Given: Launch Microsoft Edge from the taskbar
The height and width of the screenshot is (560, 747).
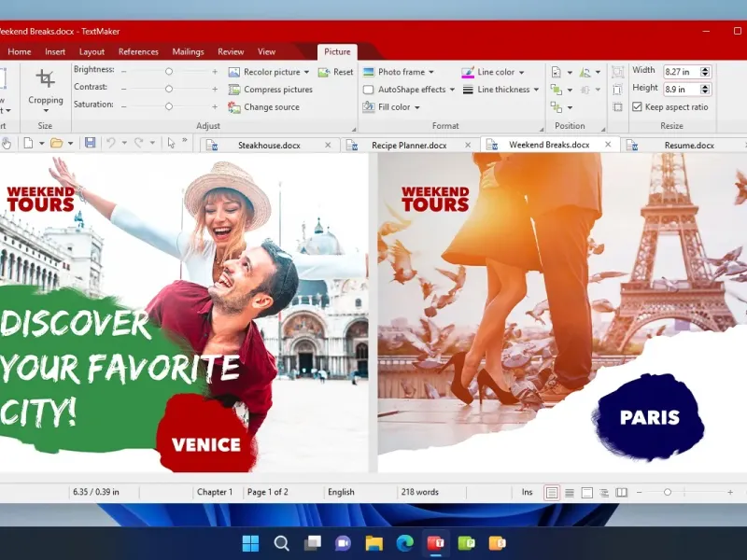Looking at the screenshot, I should click(404, 543).
